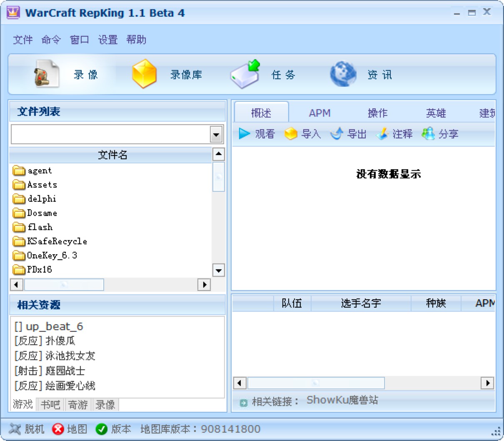Click the 观看 watch replay icon
The height and width of the screenshot is (441, 504).
[255, 134]
